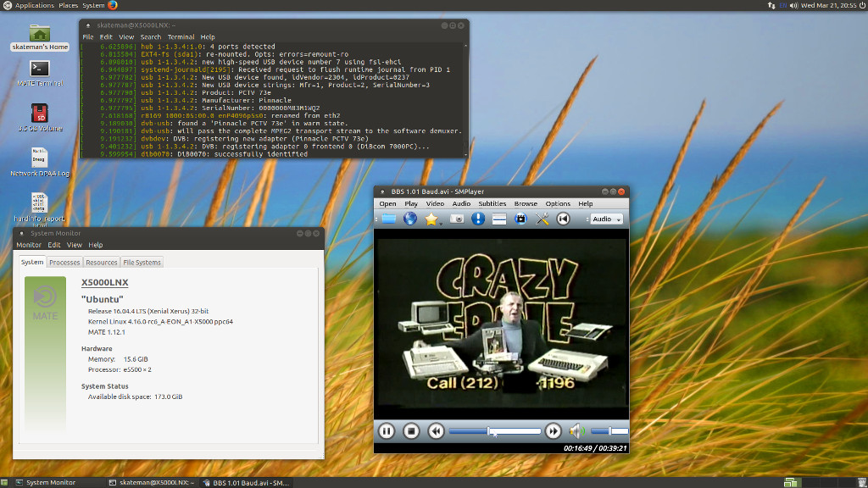868x488 pixels.
Task: Rewind the video with the backward button
Action: click(x=436, y=431)
